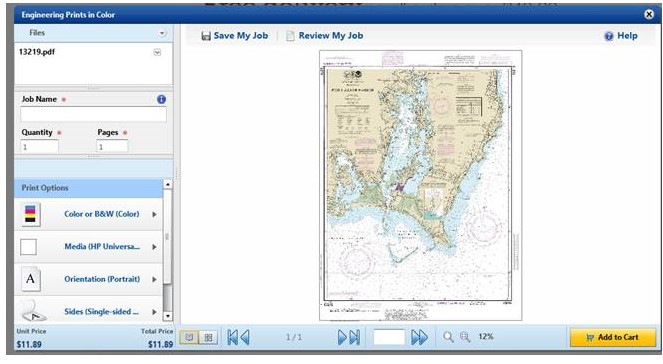Image resolution: width=663 pixels, height=364 pixels.
Task: Open the Orientation (Portrait) option
Action: pos(88,279)
